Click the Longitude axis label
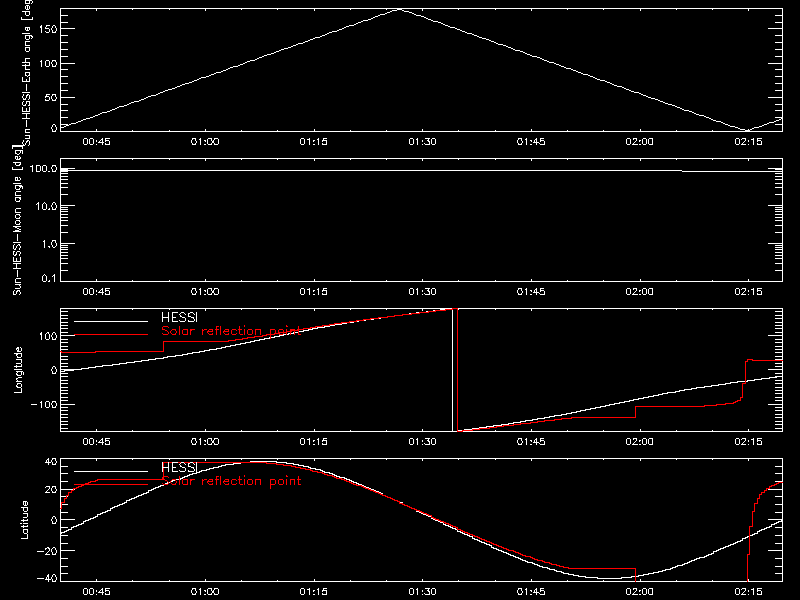This screenshot has width=800, height=600. pos(18,370)
